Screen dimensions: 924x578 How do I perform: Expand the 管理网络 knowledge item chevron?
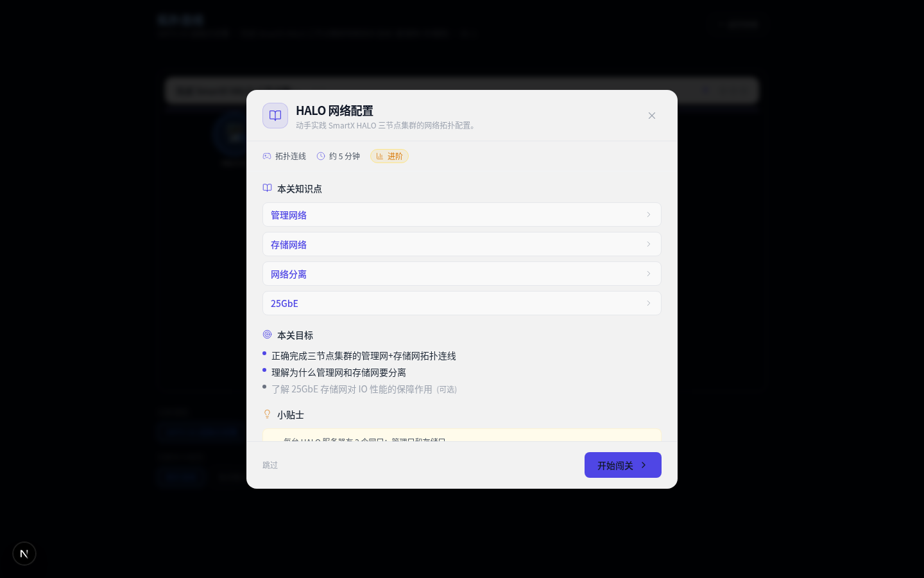coord(649,215)
